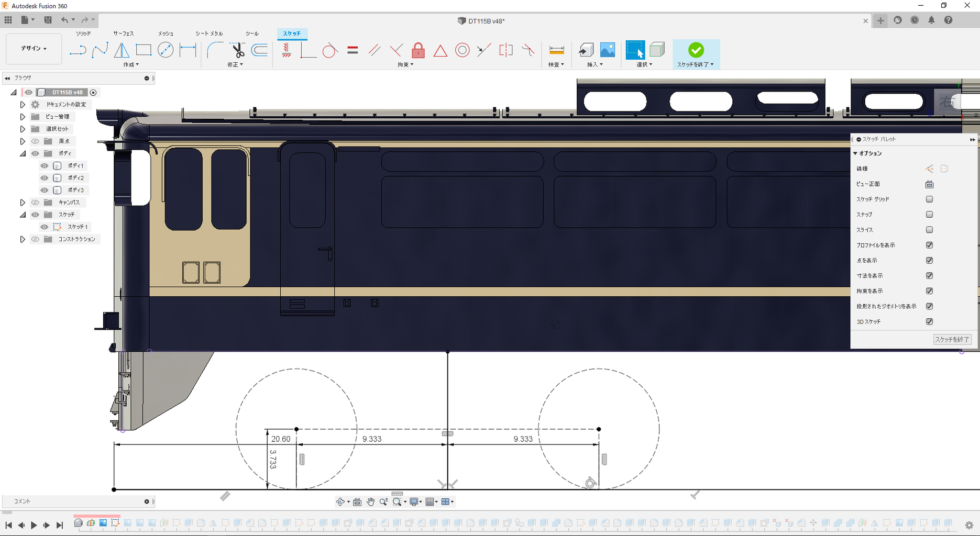Select the Line sketch tool
The height and width of the screenshot is (536, 980).
point(78,50)
